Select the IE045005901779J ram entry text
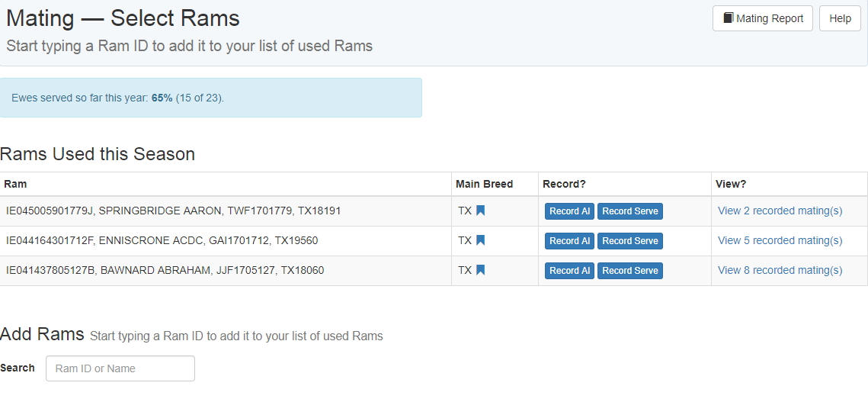This screenshot has width=868, height=402. click(173, 211)
